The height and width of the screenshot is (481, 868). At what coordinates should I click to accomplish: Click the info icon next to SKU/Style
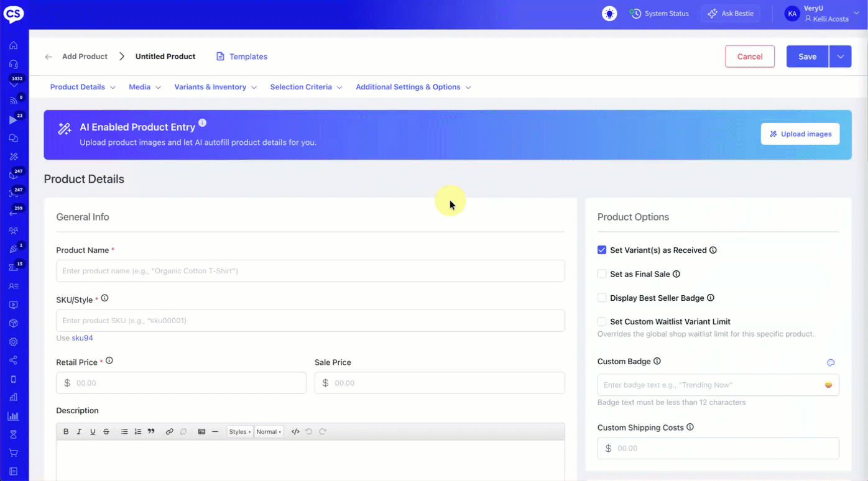pyautogui.click(x=104, y=298)
